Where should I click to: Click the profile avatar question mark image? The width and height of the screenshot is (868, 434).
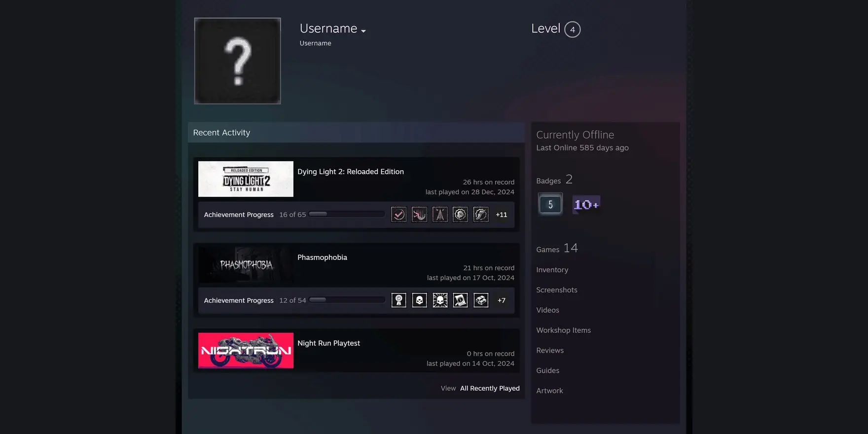pos(237,61)
